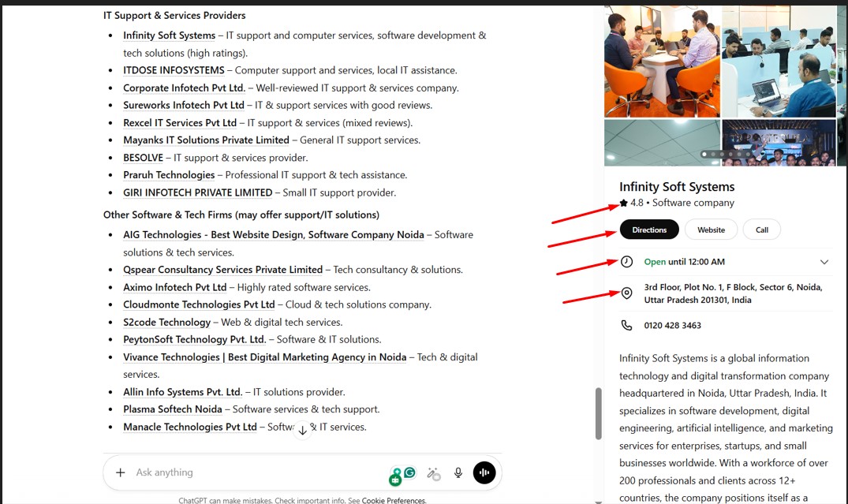Click the top-left team meeting photo
848x504 pixels.
(x=661, y=62)
